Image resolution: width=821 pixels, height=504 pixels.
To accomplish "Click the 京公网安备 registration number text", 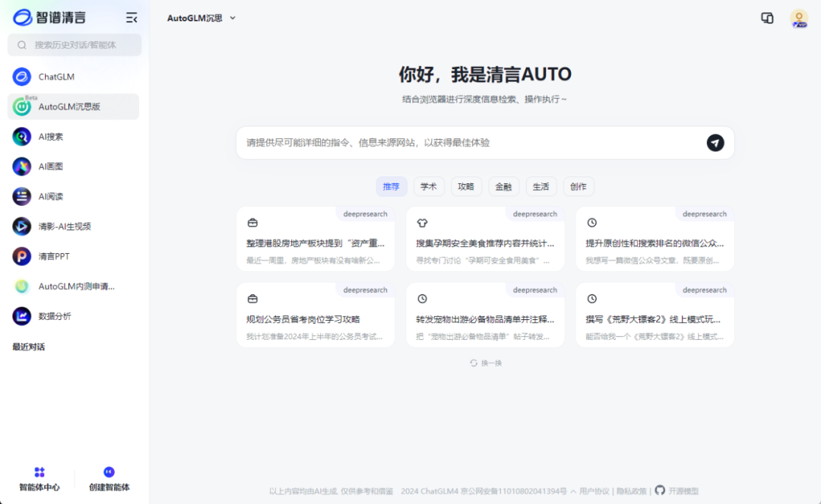I will click(x=514, y=491).
